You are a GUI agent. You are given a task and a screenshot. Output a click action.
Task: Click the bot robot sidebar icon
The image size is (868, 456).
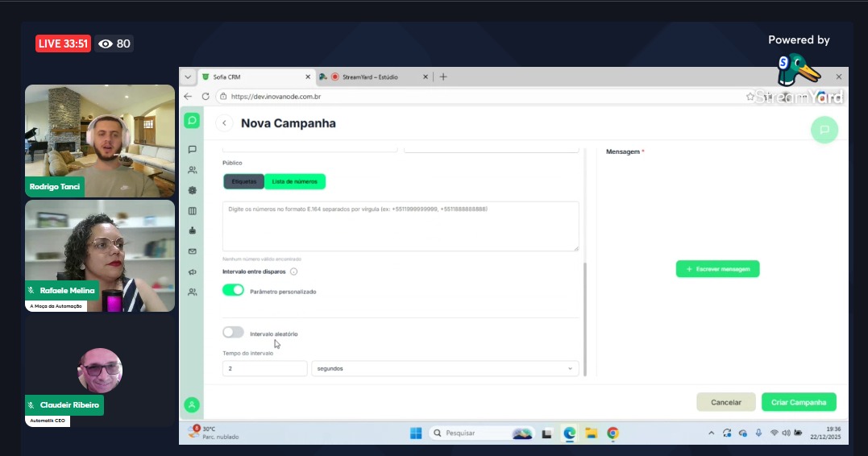pyautogui.click(x=192, y=230)
